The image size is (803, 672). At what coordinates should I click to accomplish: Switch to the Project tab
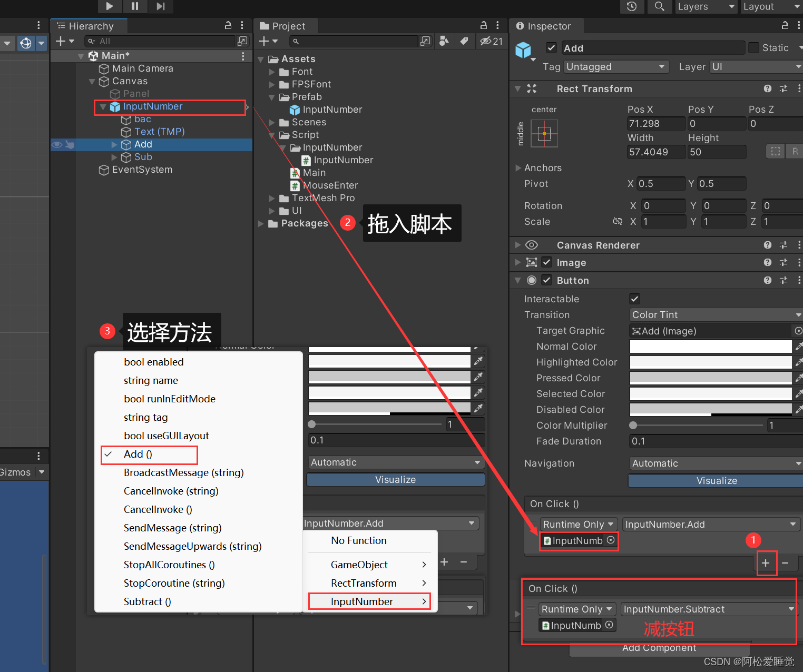287,26
